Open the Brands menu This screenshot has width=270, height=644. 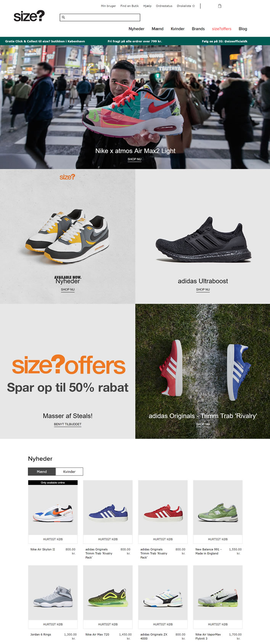198,29
